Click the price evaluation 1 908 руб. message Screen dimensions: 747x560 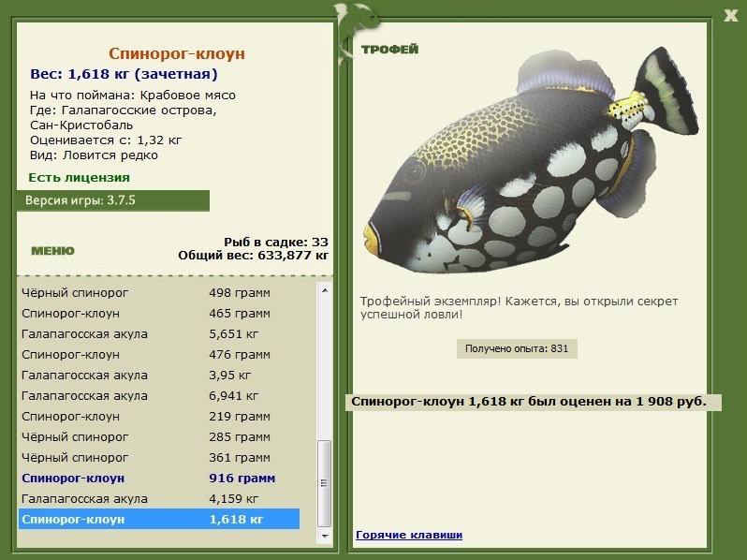click(x=533, y=402)
